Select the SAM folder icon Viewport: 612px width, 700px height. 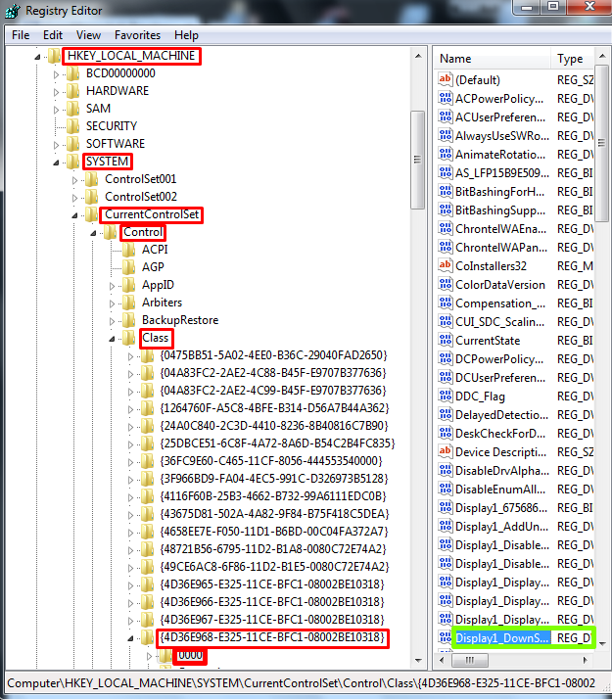[72, 109]
